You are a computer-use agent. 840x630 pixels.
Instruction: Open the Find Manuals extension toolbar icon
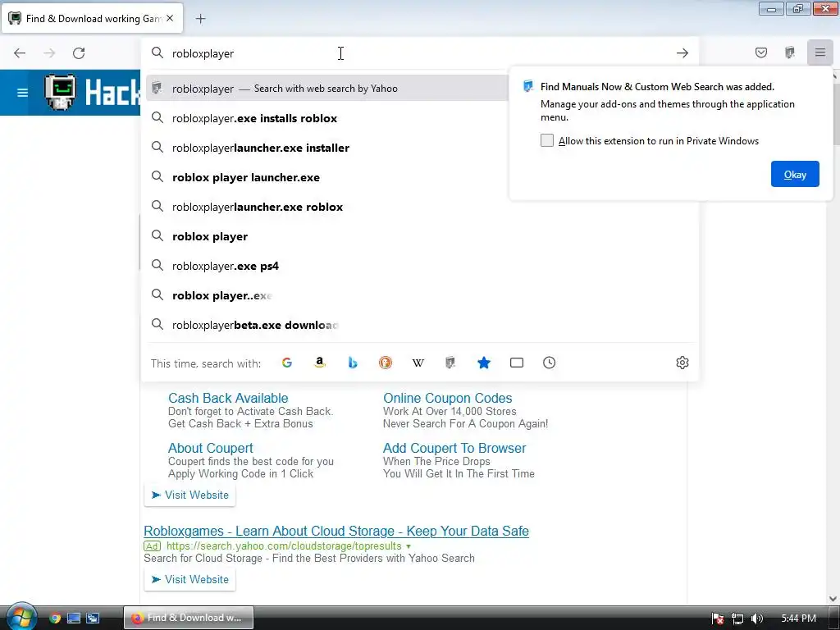[790, 52]
